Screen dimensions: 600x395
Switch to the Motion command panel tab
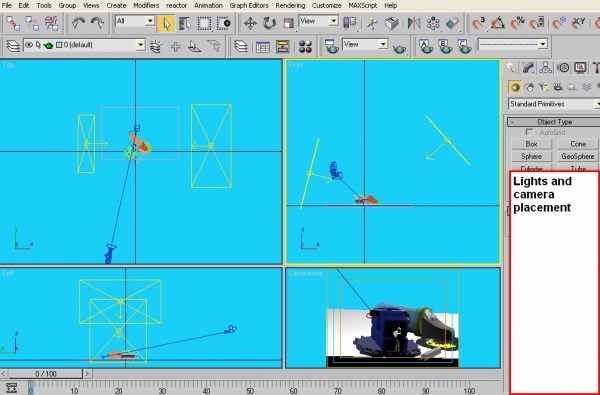pyautogui.click(x=563, y=68)
